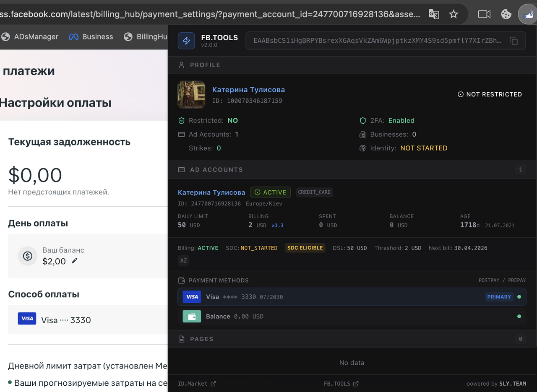This screenshot has height=392, width=537.
Task: Click the blue VISA card icon in Payment Methods
Action: click(192, 297)
